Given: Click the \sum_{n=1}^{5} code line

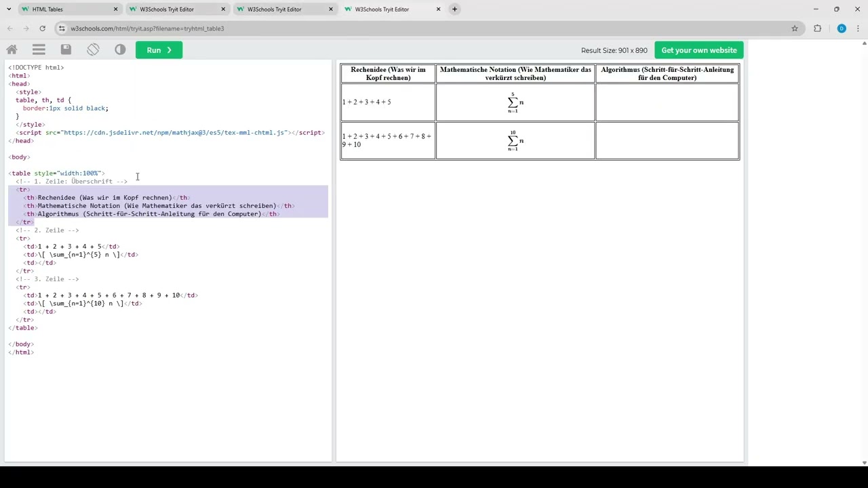Looking at the screenshot, I should point(81,255).
